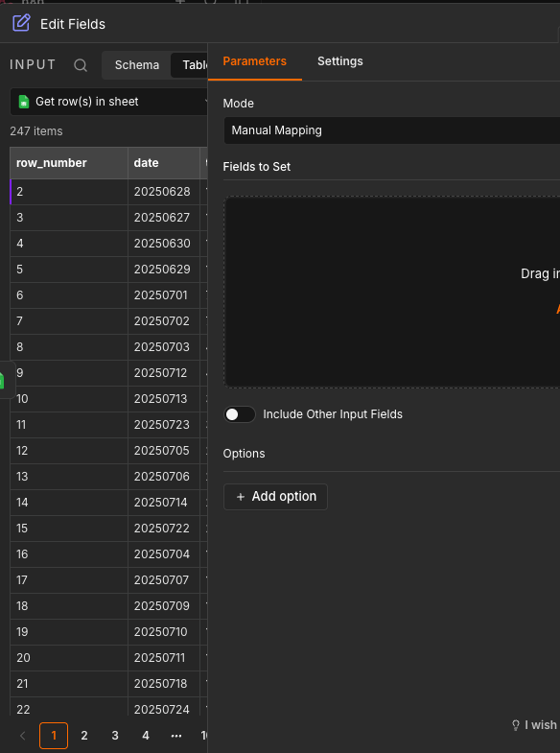Click the lightbulb icon beside I wish
Image resolution: width=560 pixels, height=753 pixels.
[x=516, y=725]
